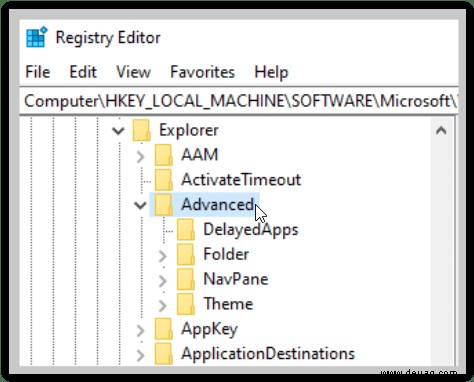Open the File menu
Image resolution: width=474 pixels, height=382 pixels.
pyautogui.click(x=38, y=72)
